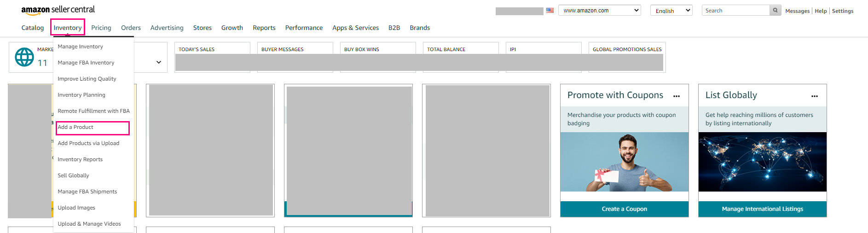Open the Growth menu

(232, 28)
